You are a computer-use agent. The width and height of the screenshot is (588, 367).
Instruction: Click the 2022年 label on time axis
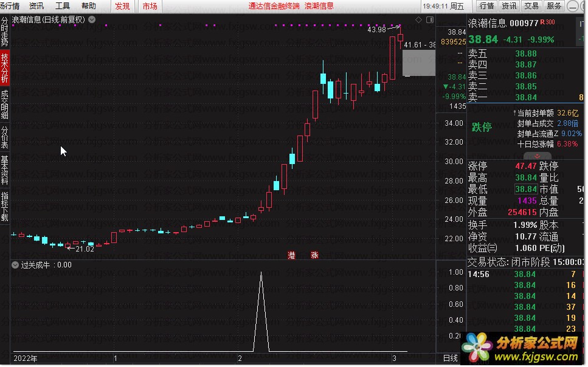coord(26,358)
